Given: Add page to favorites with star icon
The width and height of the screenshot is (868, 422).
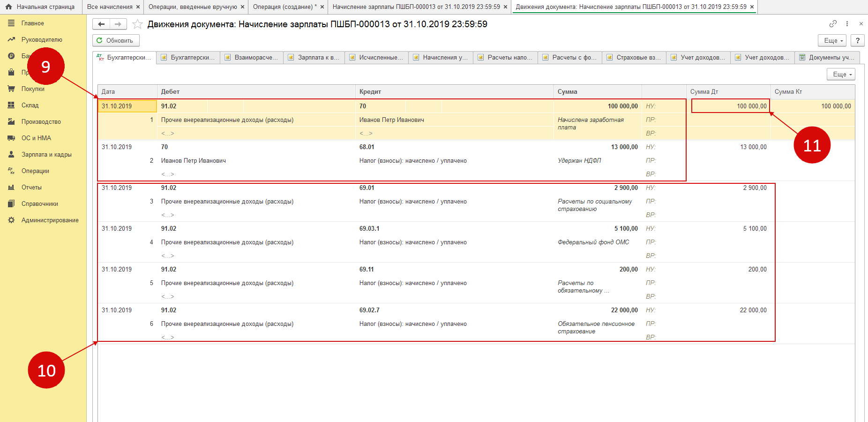Looking at the screenshot, I should coord(137,24).
